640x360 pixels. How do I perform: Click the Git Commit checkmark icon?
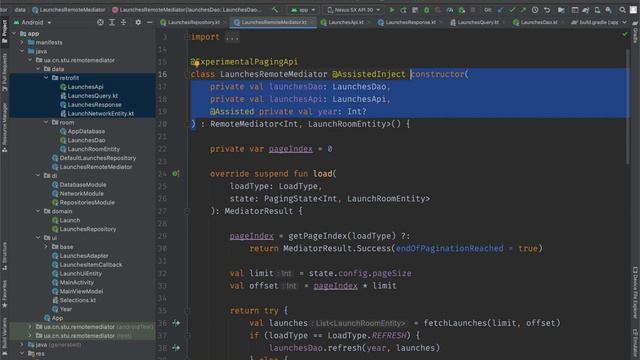(x=512, y=9)
